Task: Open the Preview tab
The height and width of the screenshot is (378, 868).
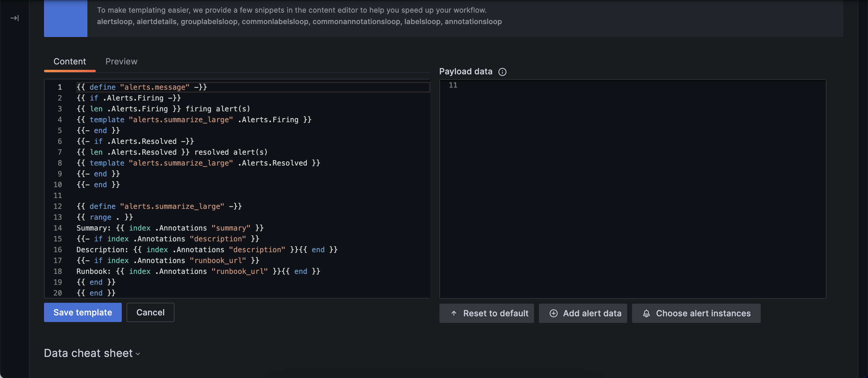Action: click(x=121, y=61)
